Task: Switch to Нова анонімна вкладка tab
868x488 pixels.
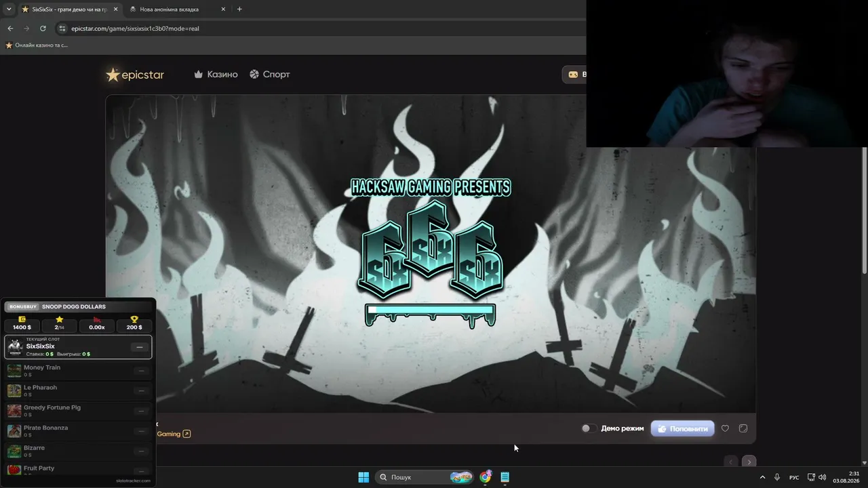Action: 178,9
